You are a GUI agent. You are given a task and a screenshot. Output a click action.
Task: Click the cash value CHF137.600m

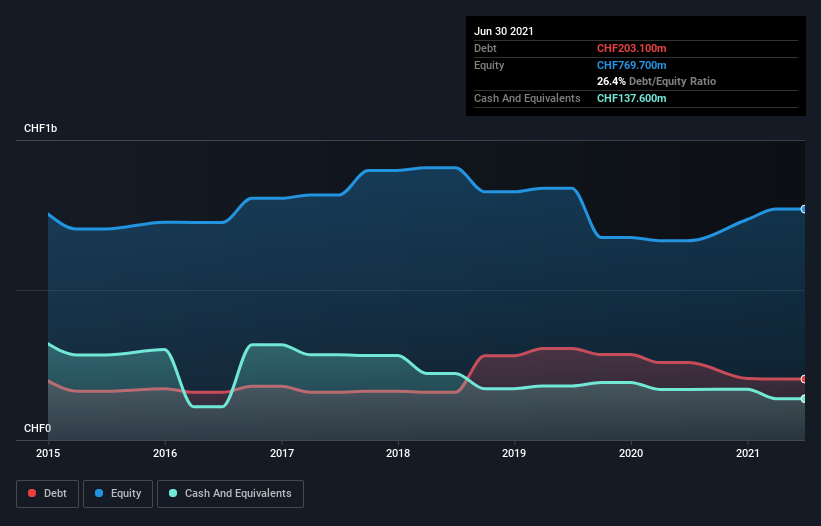pyautogui.click(x=631, y=98)
